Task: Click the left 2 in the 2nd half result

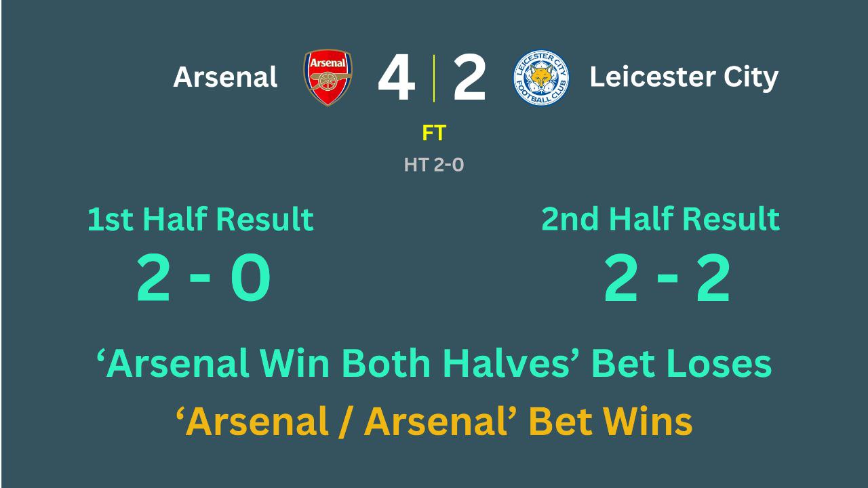Action: click(x=620, y=278)
